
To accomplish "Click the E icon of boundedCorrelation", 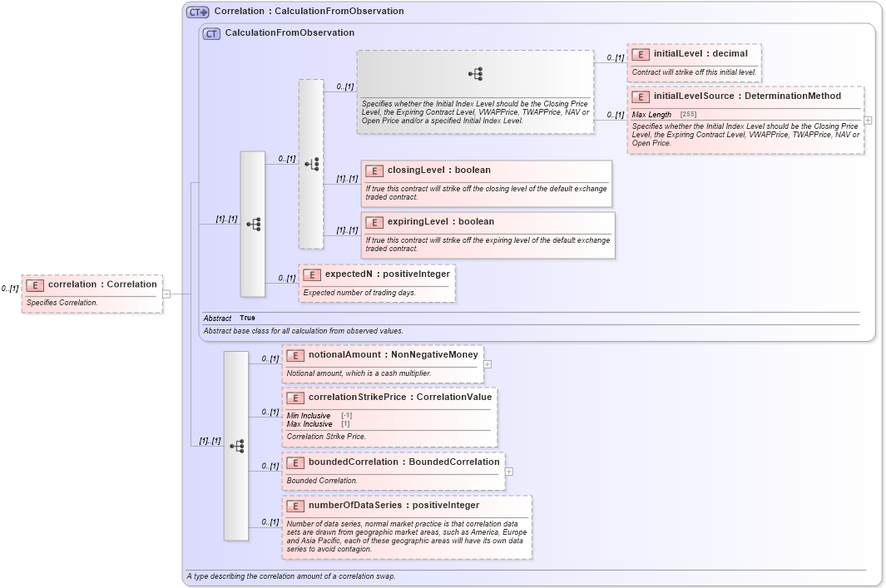I will pos(295,462).
